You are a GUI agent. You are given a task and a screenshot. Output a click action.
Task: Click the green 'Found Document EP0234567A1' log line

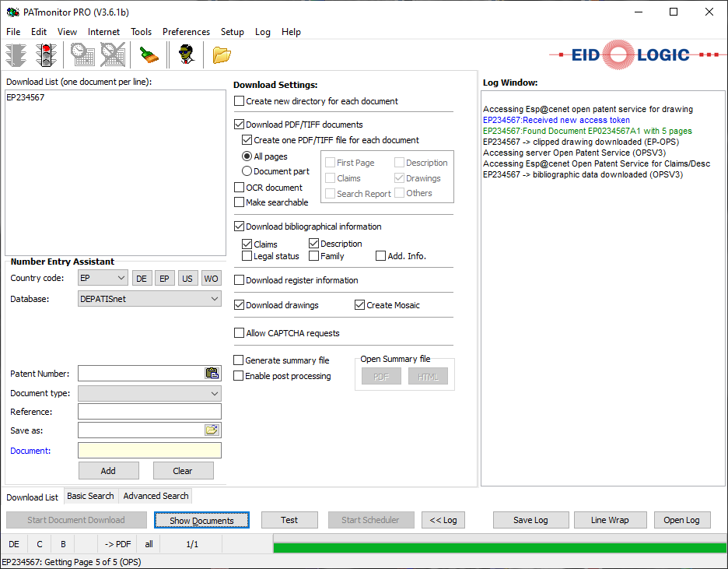pos(587,131)
